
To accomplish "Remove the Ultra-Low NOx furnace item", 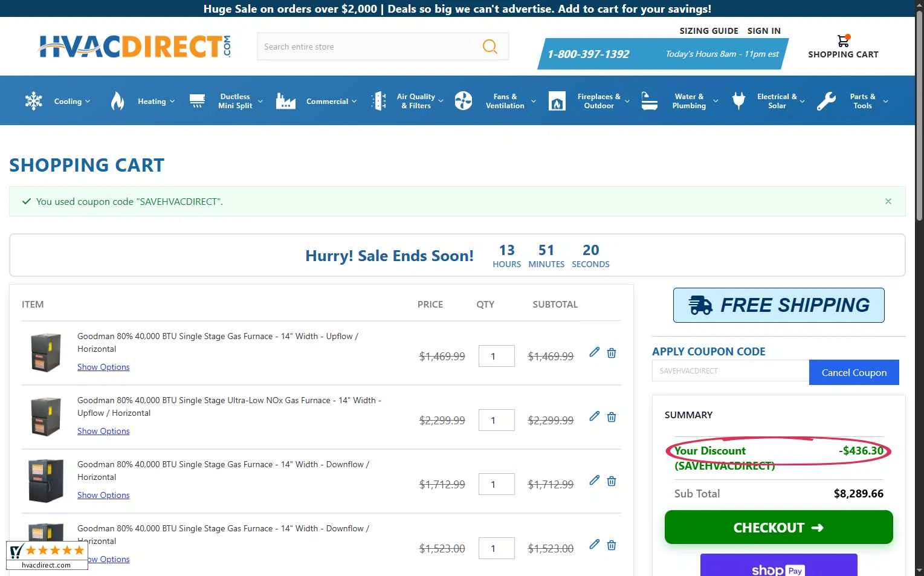I will pos(612,417).
